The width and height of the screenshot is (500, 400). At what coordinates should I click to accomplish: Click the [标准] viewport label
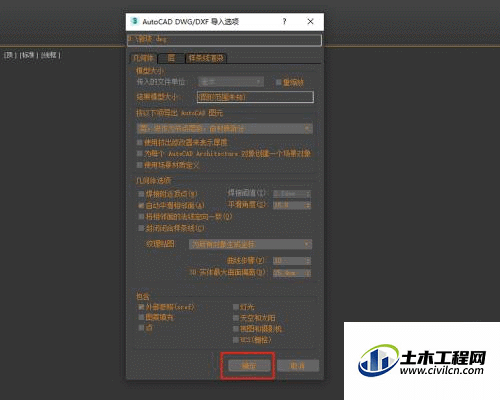[x=28, y=55]
